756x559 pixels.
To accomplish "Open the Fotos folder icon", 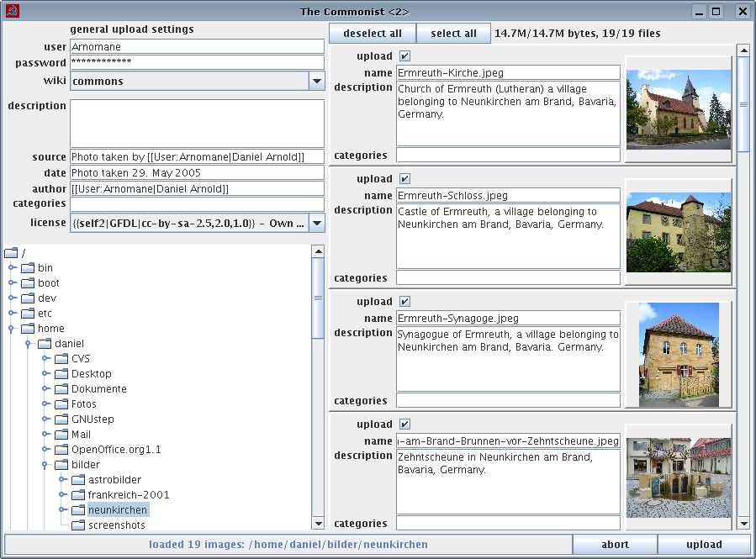I will 61,403.
